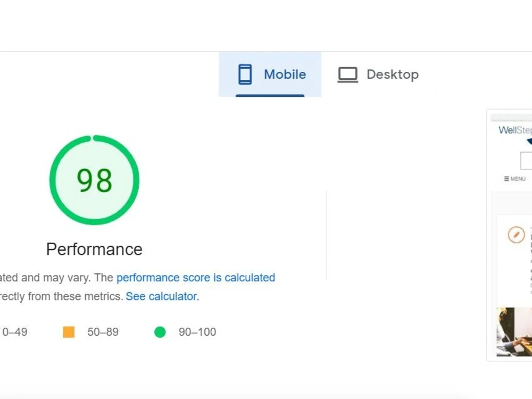Click the orange 50–89 legend square

(69, 332)
